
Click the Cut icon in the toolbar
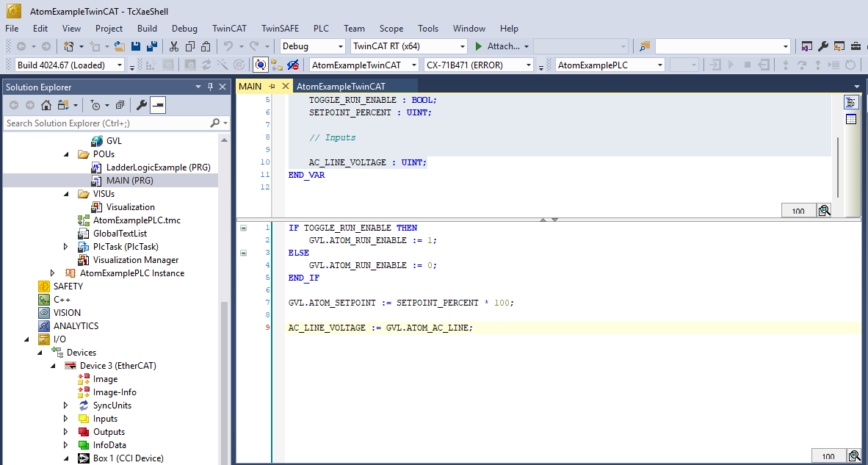pos(174,46)
